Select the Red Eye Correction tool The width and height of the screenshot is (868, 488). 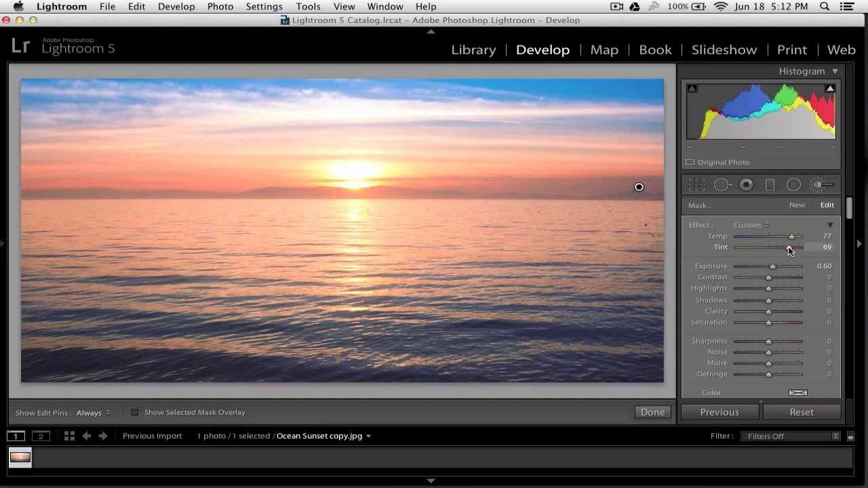(x=746, y=185)
